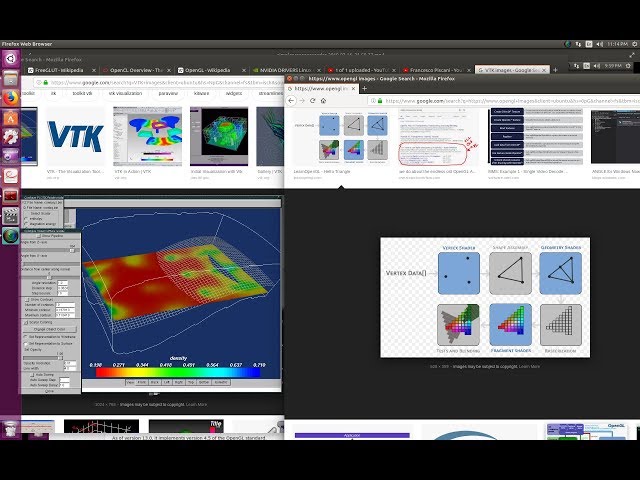
Task: Open a new tab in the OpenGL images window
Action: click(364, 88)
